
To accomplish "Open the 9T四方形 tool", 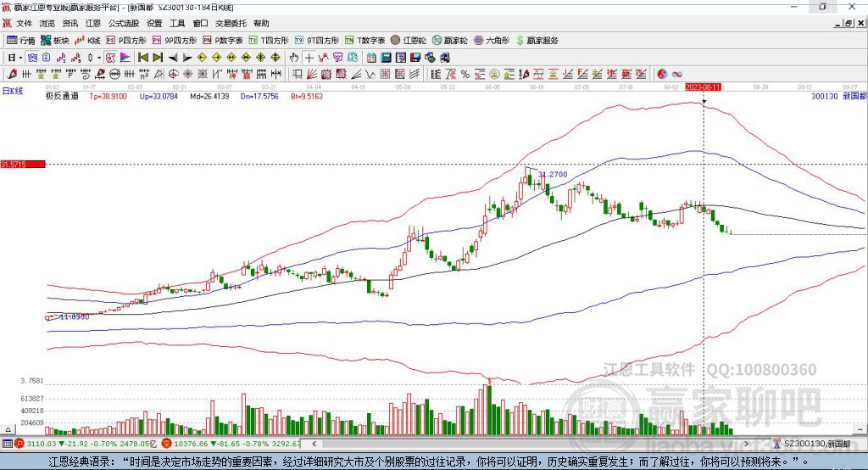I will coord(317,41).
